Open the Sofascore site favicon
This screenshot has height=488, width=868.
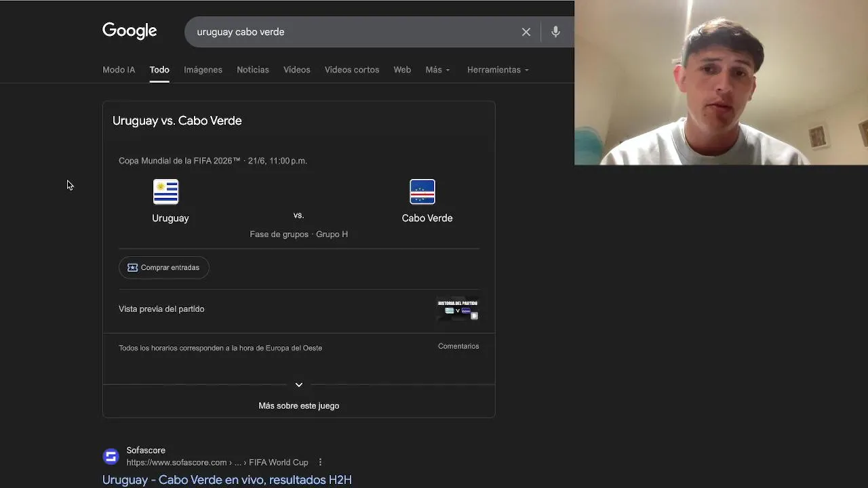[111, 457]
